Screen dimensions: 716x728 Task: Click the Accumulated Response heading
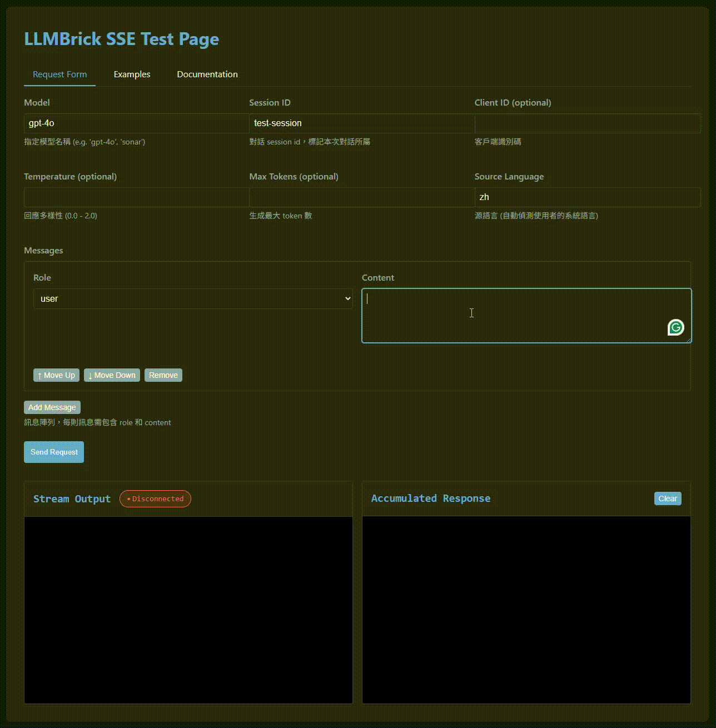point(431,498)
